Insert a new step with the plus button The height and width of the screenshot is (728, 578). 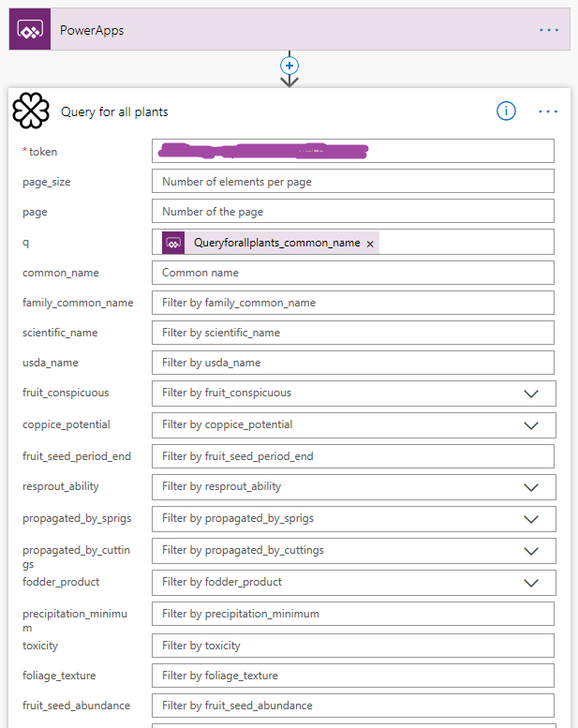pyautogui.click(x=289, y=66)
